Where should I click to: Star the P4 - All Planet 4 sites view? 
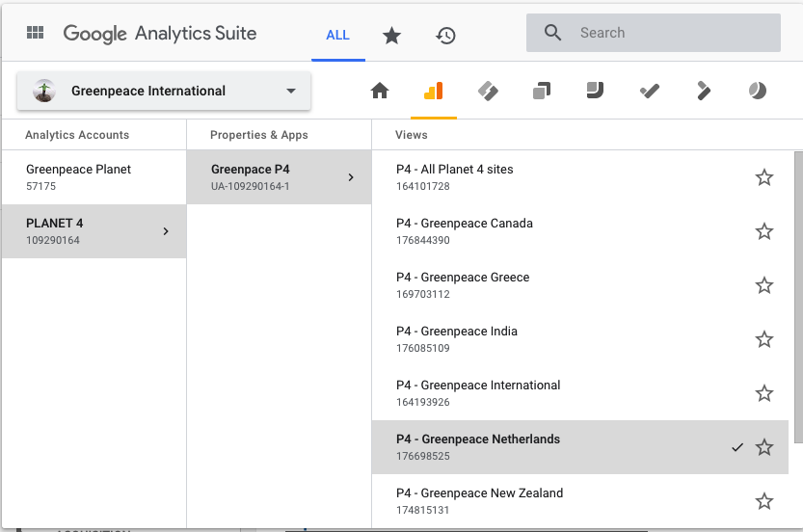pos(764,177)
